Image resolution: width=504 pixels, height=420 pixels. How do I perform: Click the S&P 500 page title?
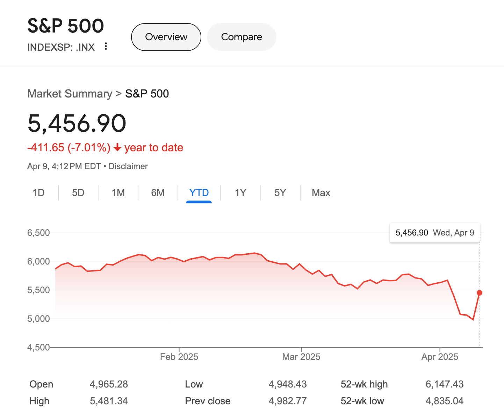coord(66,26)
